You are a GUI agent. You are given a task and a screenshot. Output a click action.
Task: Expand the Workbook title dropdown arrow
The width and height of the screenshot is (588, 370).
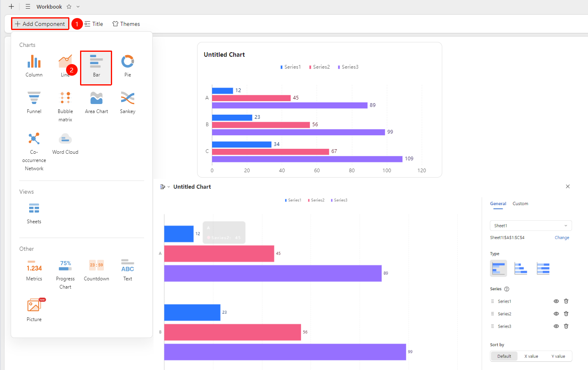click(78, 7)
